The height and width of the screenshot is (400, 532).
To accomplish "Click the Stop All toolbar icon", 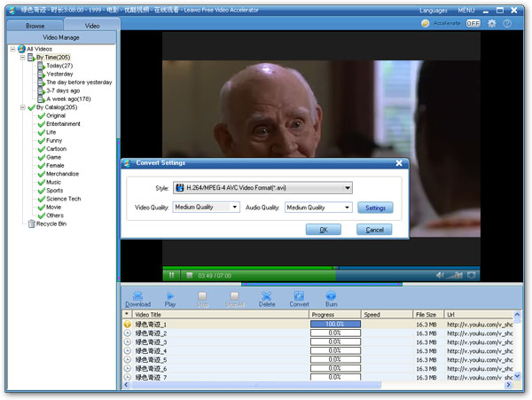I will 234,299.
